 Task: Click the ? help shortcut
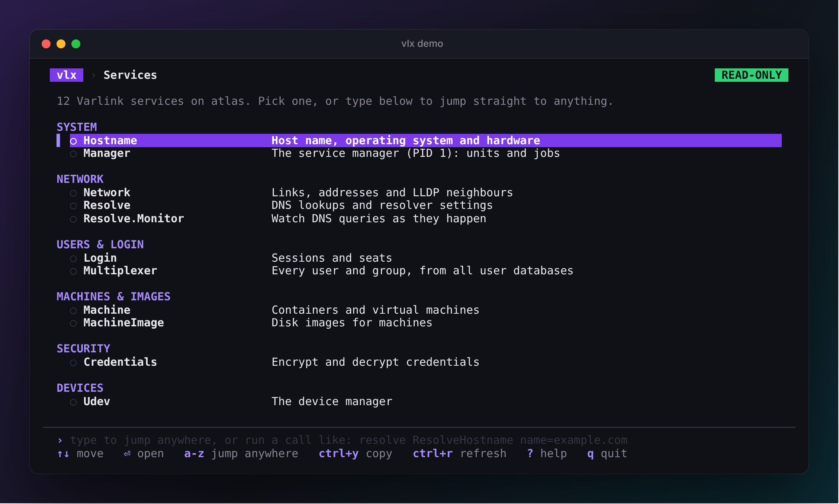[547, 453]
